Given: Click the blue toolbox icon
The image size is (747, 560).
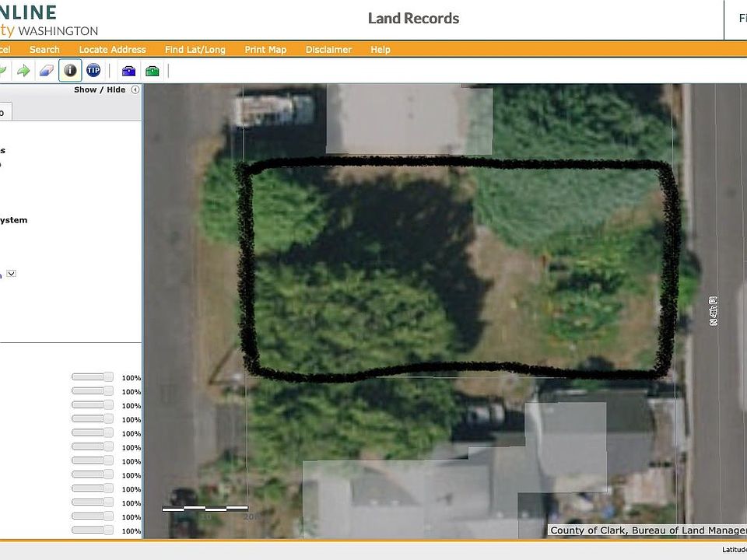Looking at the screenshot, I should point(128,71).
